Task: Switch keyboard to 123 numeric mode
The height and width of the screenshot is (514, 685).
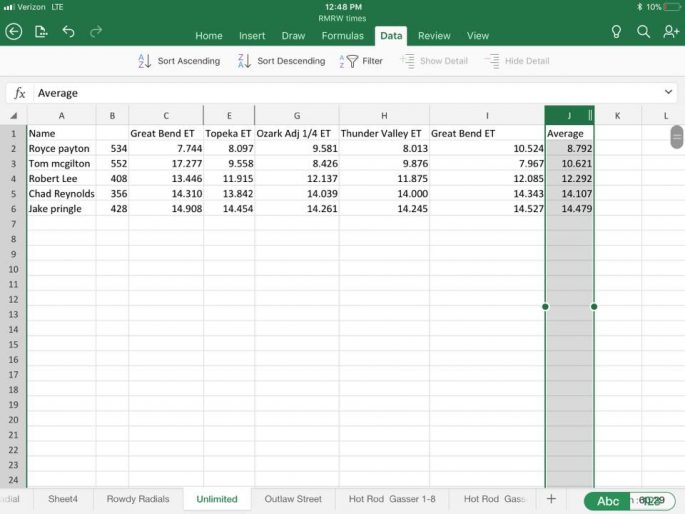Action: (652, 501)
